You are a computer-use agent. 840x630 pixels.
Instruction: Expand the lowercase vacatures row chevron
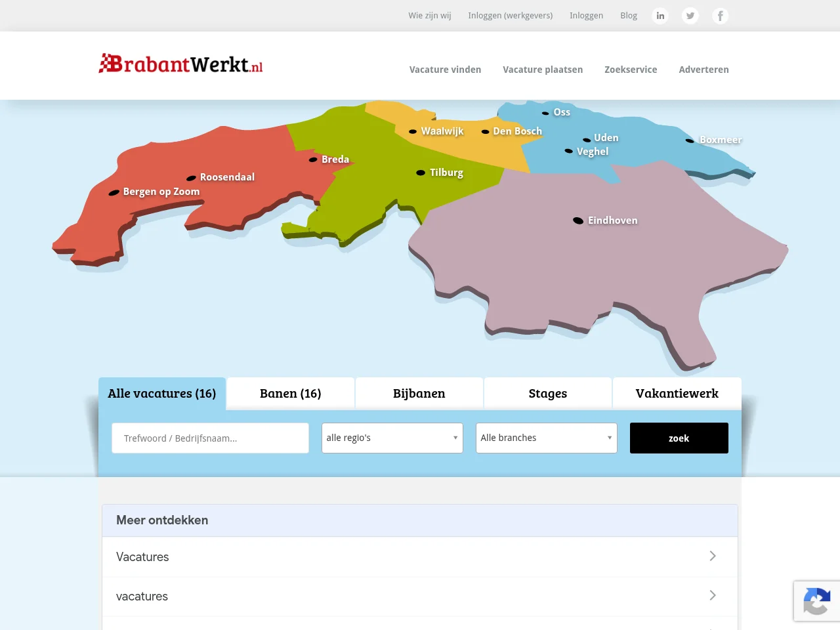pyautogui.click(x=713, y=595)
